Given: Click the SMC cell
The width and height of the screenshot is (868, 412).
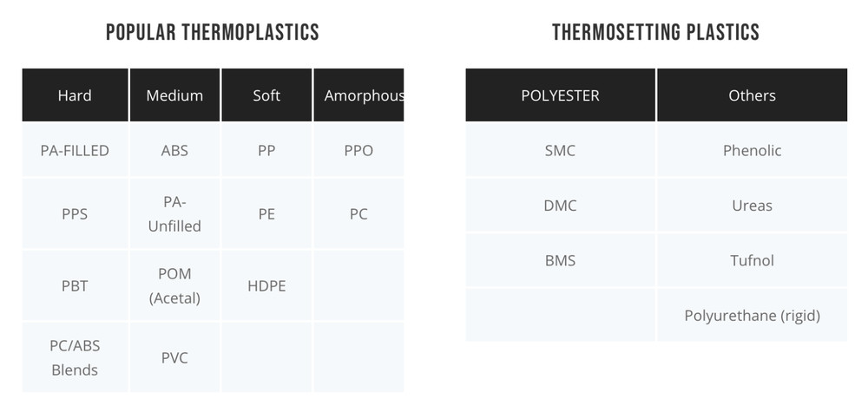Looking at the screenshot, I should pos(560,150).
